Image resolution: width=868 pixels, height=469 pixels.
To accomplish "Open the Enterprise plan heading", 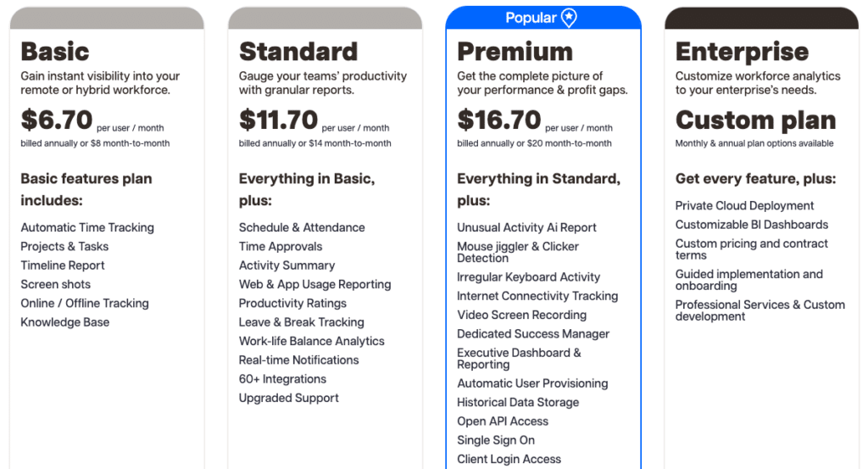I will [x=742, y=53].
